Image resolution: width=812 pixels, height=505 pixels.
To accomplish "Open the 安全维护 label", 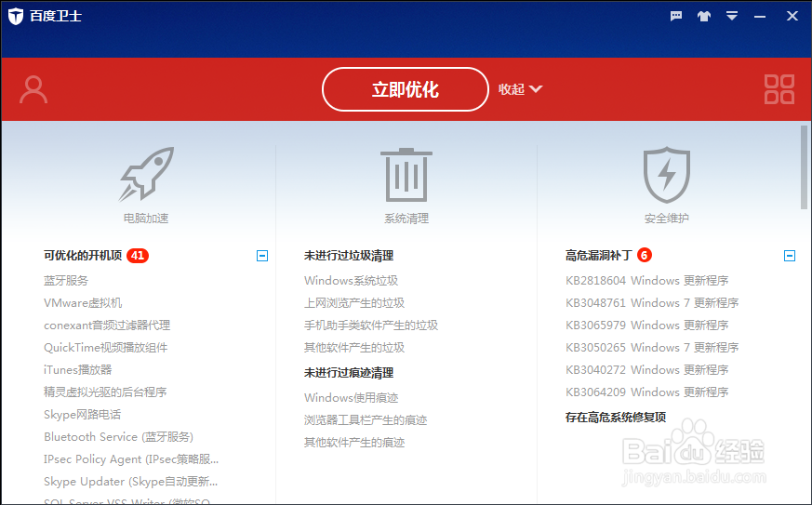I will click(667, 218).
